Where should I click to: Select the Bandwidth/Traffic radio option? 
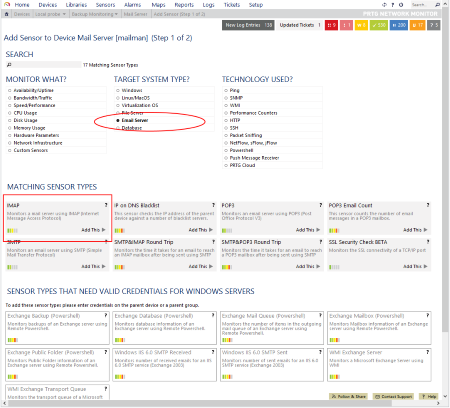(10, 98)
